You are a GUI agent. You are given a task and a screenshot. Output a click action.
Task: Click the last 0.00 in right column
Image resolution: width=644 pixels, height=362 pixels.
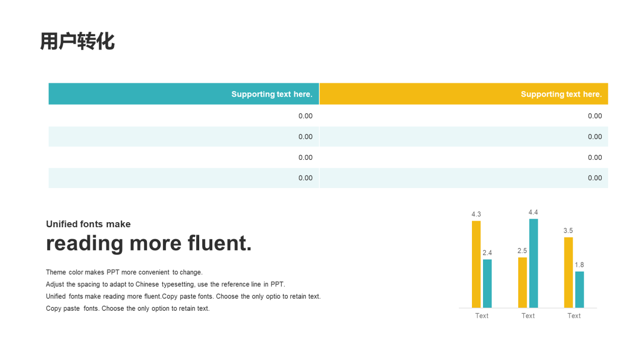[595, 178]
